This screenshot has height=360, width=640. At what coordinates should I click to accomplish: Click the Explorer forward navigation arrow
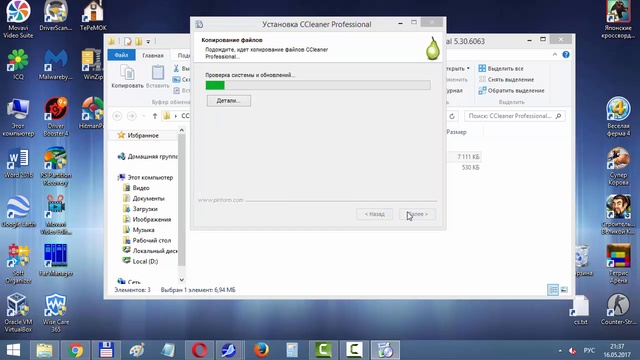tap(131, 116)
